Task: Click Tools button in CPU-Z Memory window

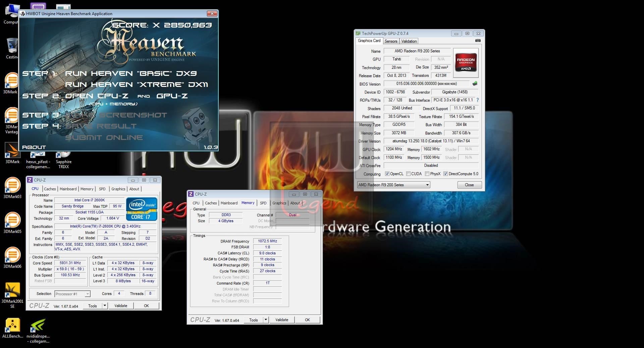Action: [x=254, y=320]
